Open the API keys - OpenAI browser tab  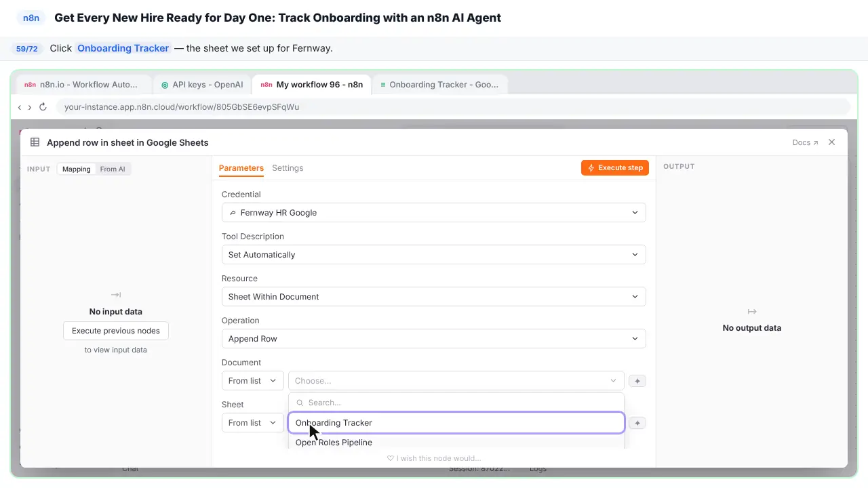pos(202,85)
